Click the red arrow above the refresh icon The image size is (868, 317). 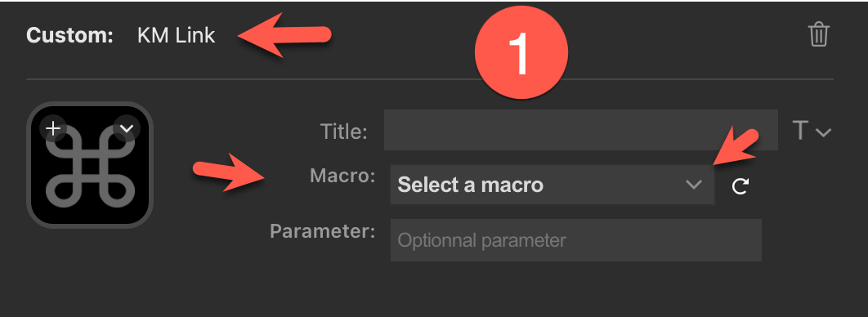[735, 146]
